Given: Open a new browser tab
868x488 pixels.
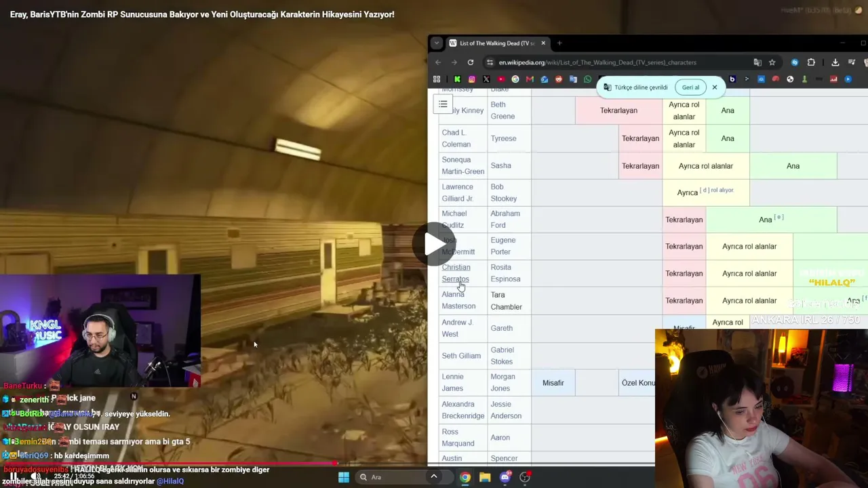Looking at the screenshot, I should tap(559, 43).
